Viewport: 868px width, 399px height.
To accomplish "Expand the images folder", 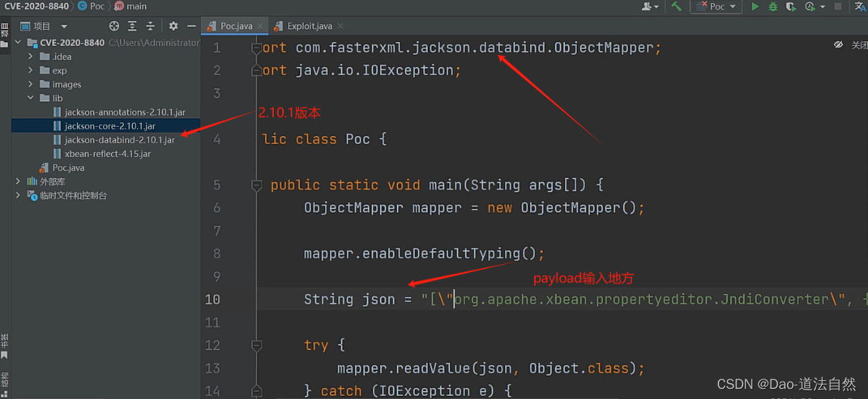I will [30, 84].
